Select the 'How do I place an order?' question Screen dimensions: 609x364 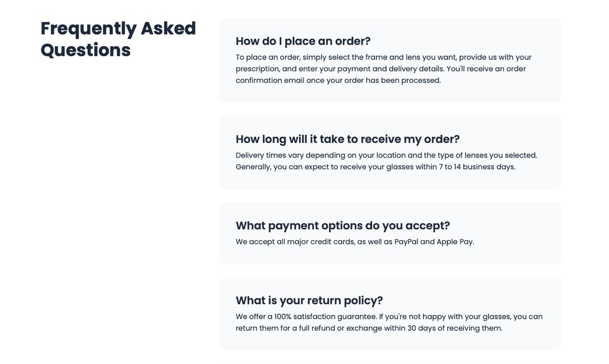click(x=303, y=41)
